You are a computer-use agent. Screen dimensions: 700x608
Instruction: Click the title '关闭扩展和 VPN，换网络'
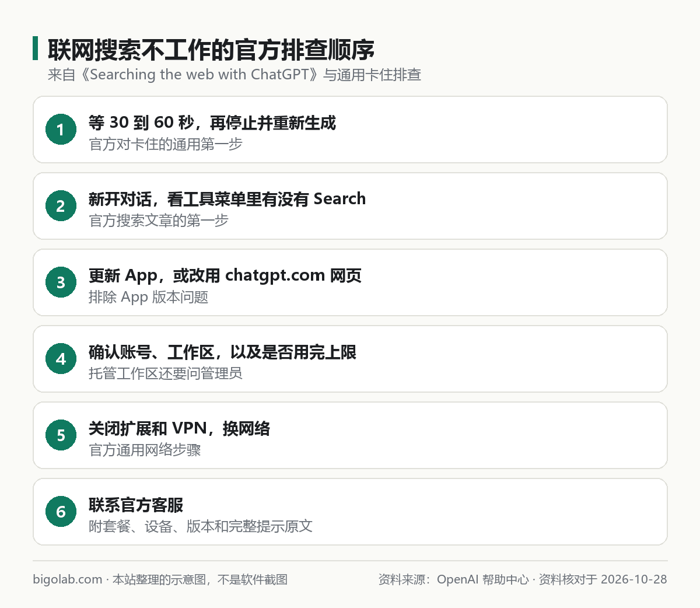(180, 428)
